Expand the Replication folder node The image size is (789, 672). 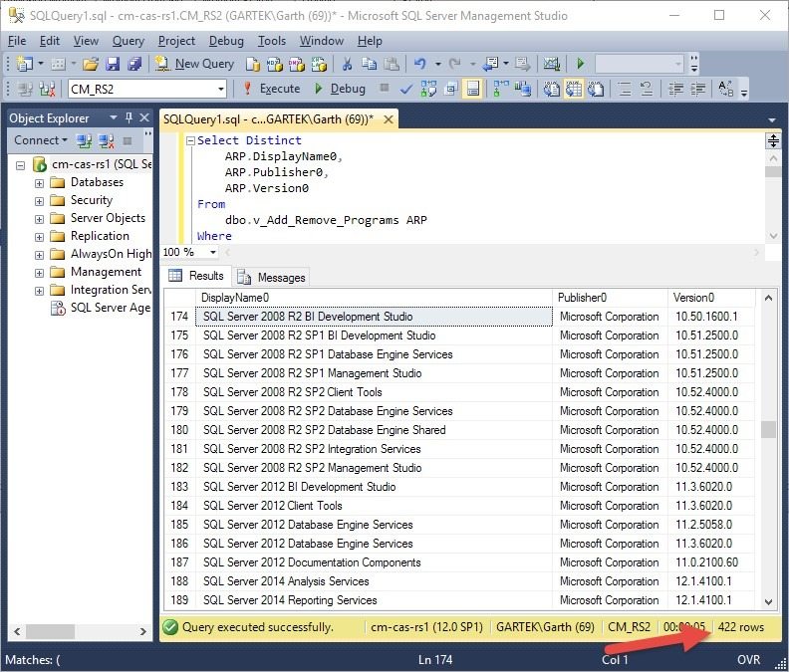pos(39,237)
